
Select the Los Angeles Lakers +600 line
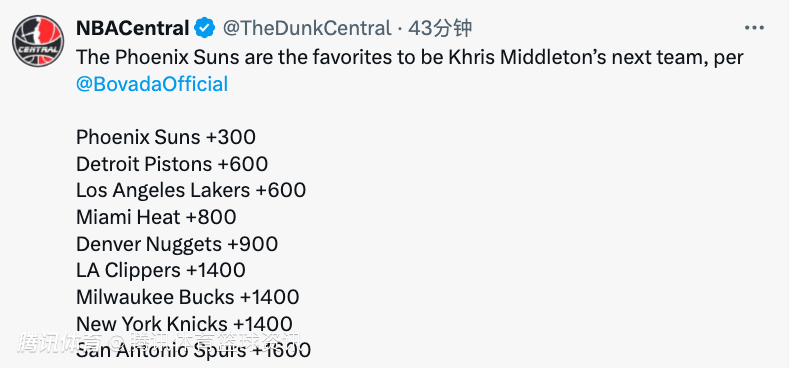click(191, 190)
